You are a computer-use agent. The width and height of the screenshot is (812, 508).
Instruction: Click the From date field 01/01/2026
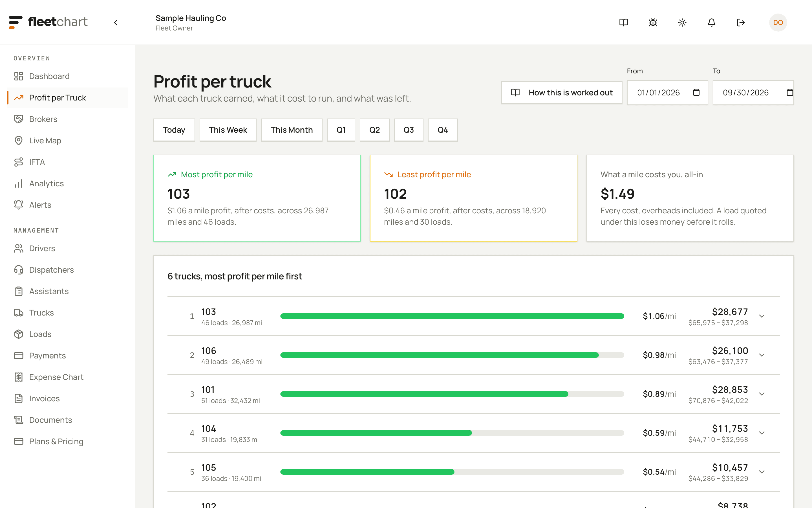(x=667, y=92)
